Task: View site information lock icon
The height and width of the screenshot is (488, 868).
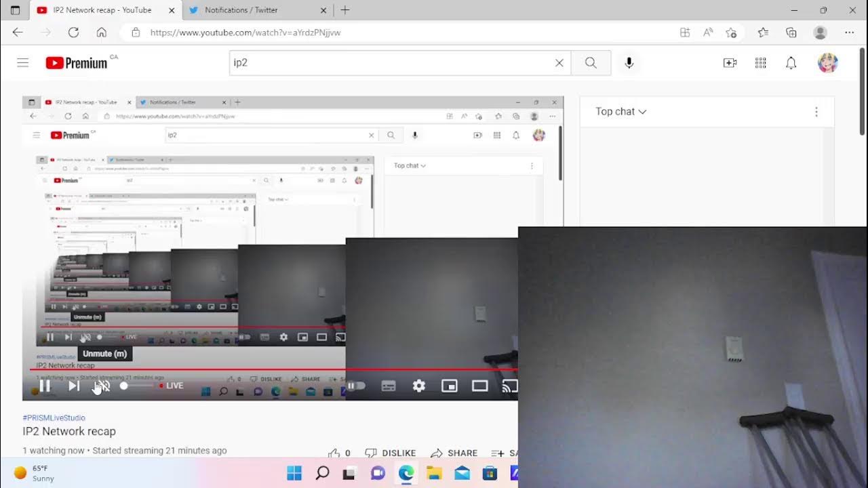Action: [x=136, y=33]
